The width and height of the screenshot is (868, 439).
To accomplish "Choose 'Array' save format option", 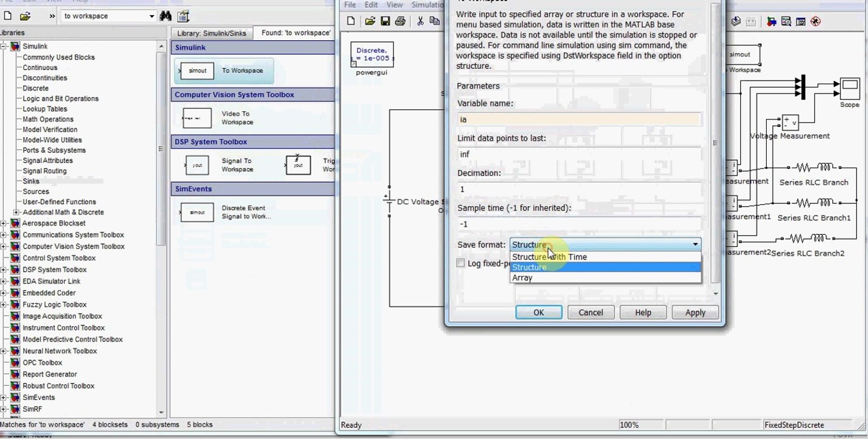I will tap(605, 277).
